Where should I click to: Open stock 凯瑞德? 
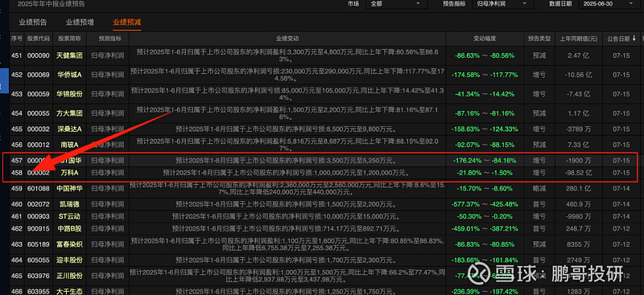point(69,204)
